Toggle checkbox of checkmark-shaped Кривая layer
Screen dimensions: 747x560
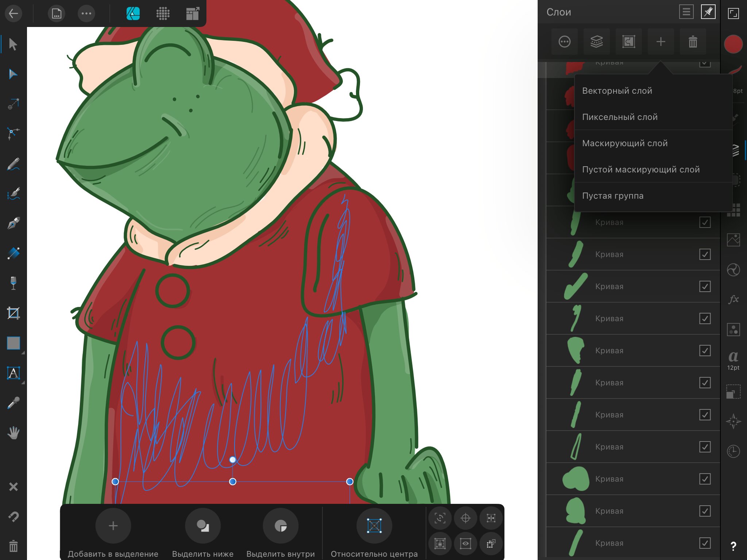pos(705,286)
